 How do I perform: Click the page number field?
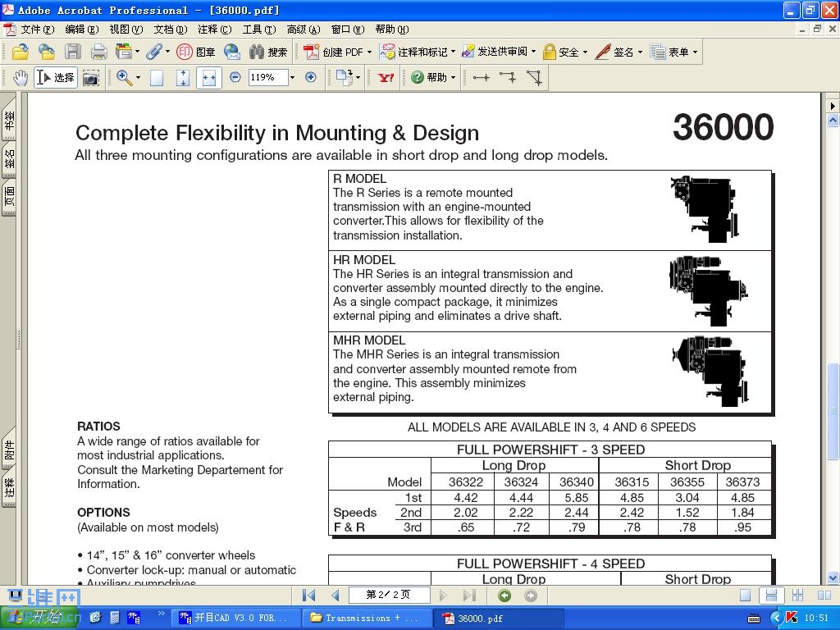(x=390, y=595)
